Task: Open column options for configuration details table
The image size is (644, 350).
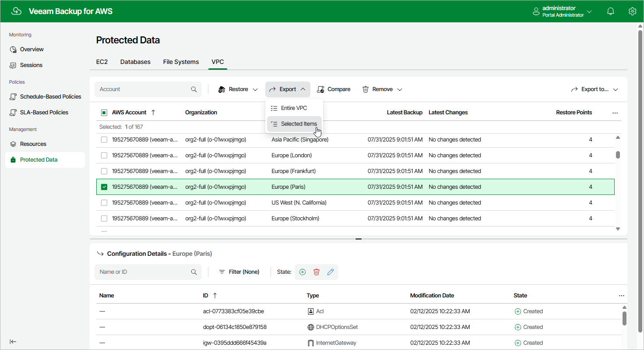Action: tap(622, 296)
